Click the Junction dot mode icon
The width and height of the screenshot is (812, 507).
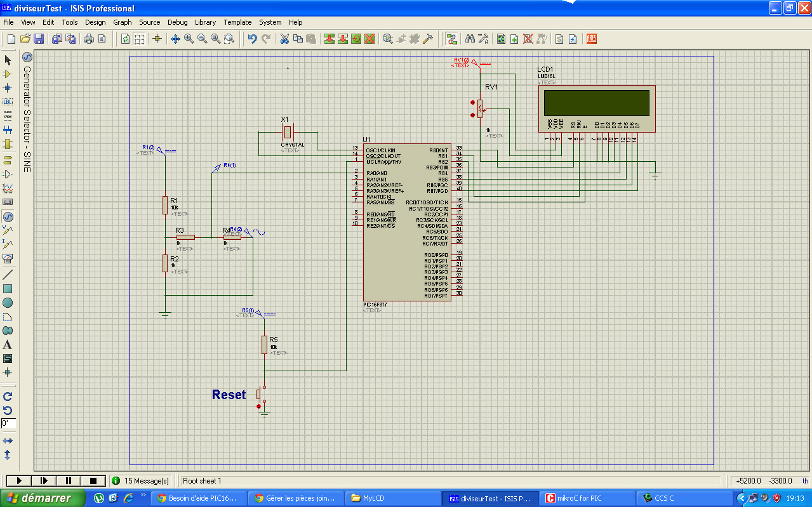coord(8,88)
